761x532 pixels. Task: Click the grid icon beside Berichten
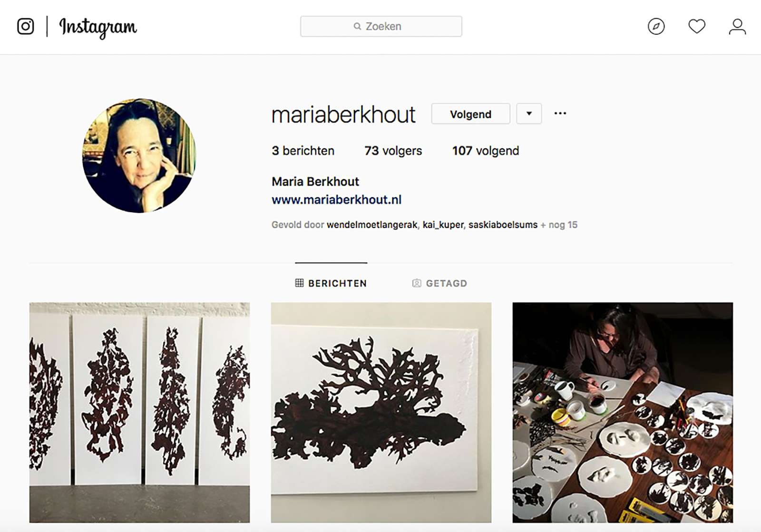point(299,283)
